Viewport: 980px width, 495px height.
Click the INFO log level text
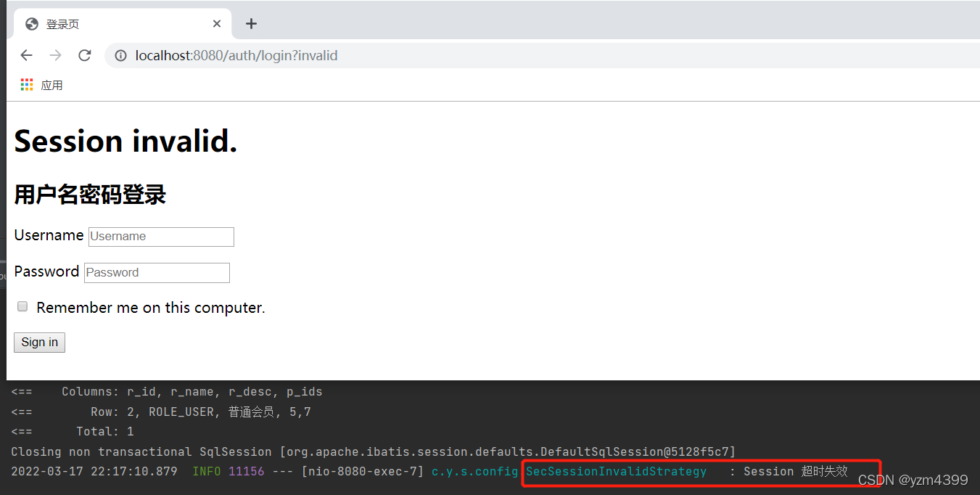(x=207, y=472)
